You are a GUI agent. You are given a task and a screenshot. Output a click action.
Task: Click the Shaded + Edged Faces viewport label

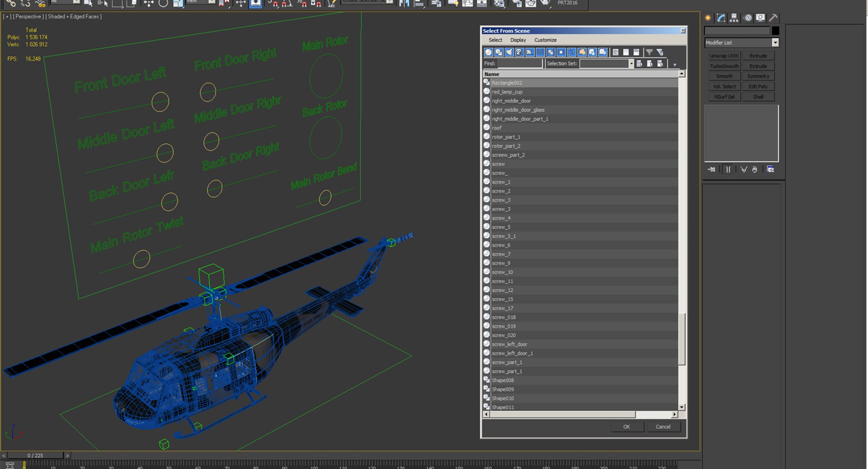pyautogui.click(x=74, y=17)
